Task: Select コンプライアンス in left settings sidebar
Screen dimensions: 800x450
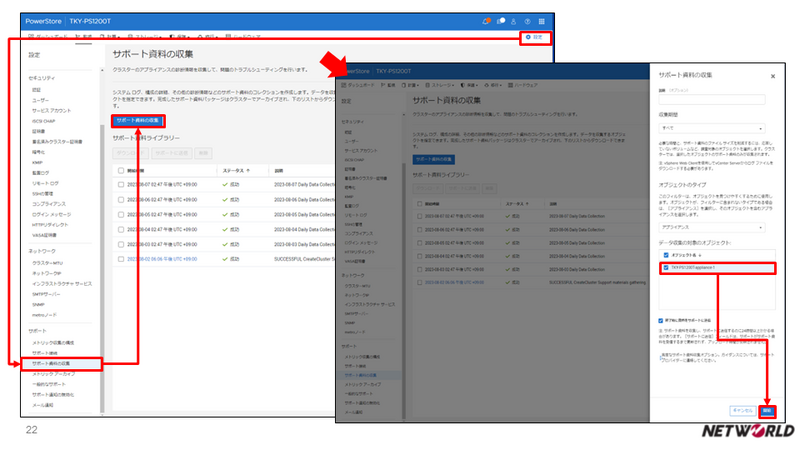Action: (x=49, y=204)
